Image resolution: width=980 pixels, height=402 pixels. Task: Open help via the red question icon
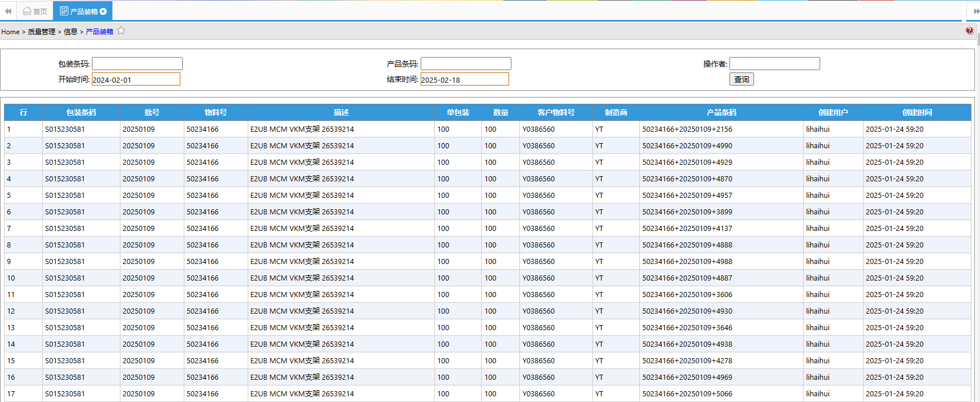[x=969, y=31]
